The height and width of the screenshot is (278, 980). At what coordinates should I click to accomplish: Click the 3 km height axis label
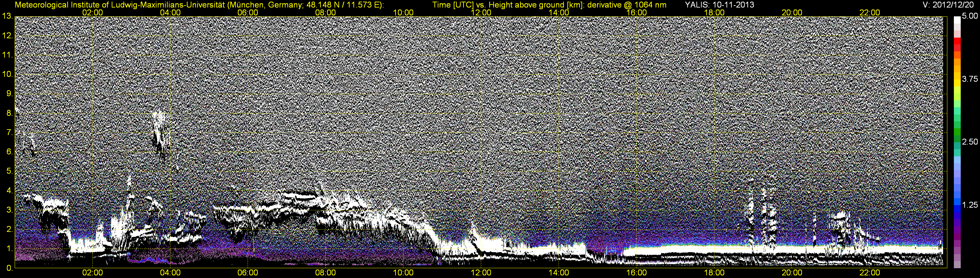click(9, 210)
